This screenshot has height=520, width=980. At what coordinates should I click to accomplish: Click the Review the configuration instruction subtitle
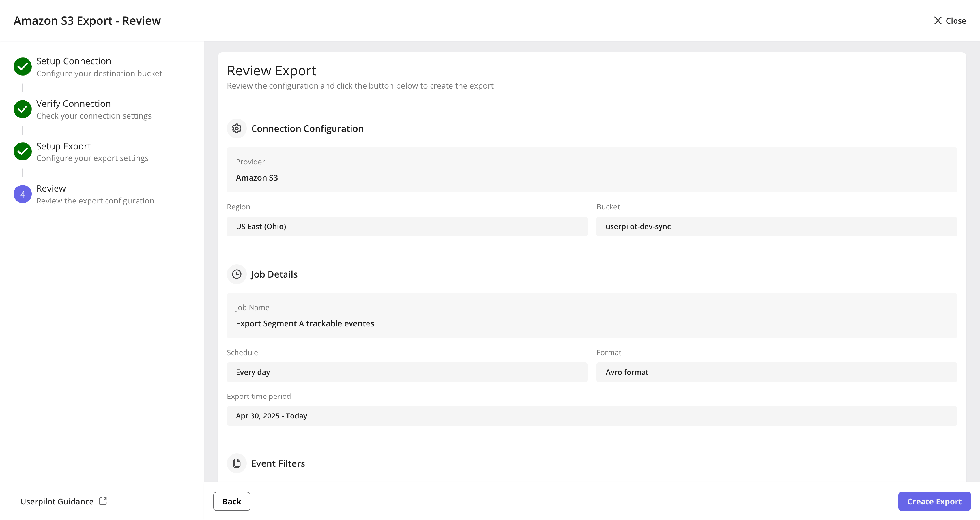(360, 86)
